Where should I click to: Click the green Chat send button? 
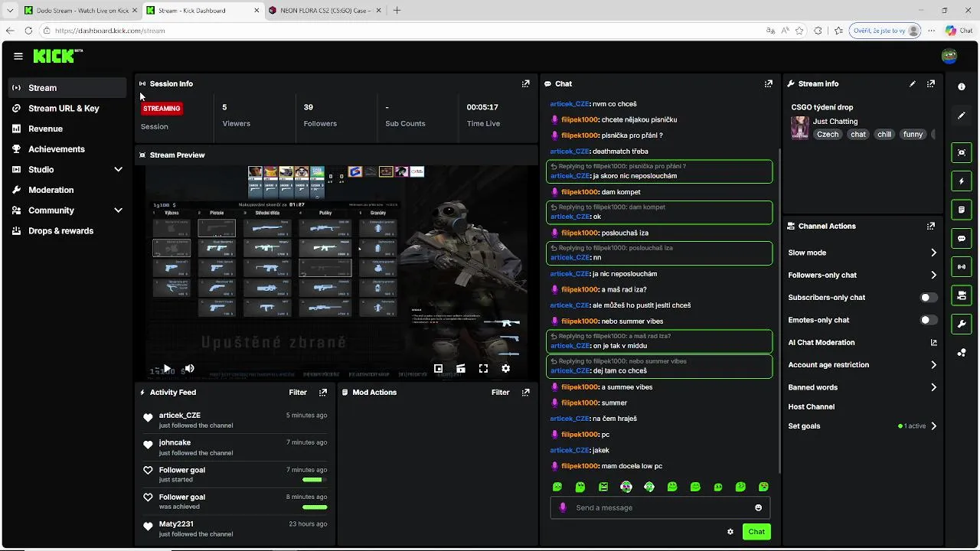pyautogui.click(x=756, y=531)
